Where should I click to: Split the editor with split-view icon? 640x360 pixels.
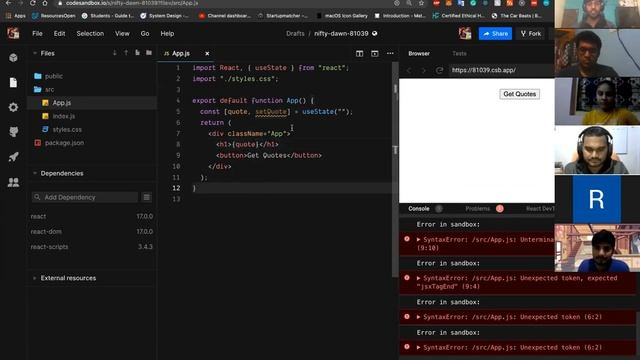point(359,53)
